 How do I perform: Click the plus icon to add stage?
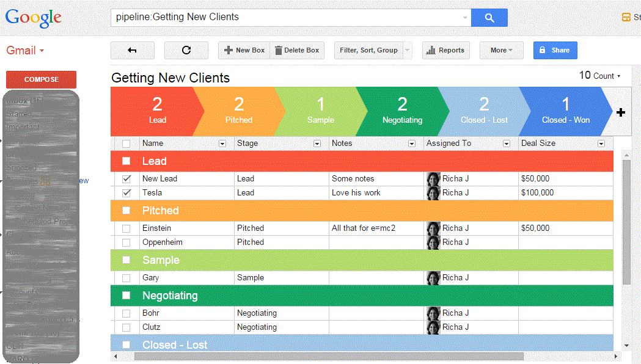coord(621,112)
